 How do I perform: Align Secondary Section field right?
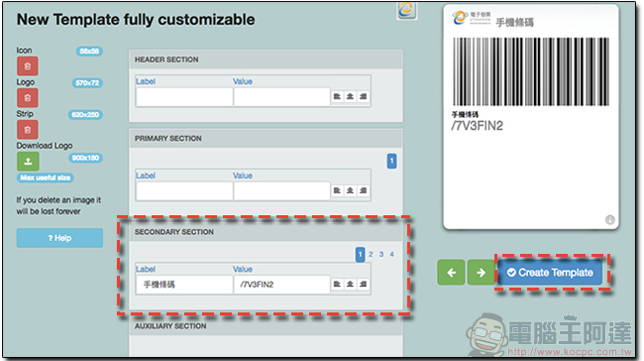(363, 284)
